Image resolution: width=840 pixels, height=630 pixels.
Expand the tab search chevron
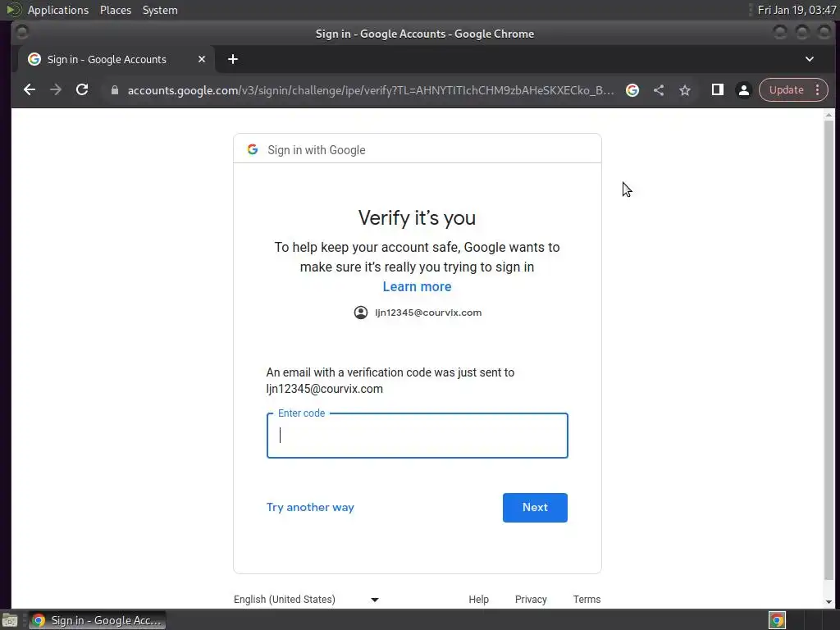[810, 59]
